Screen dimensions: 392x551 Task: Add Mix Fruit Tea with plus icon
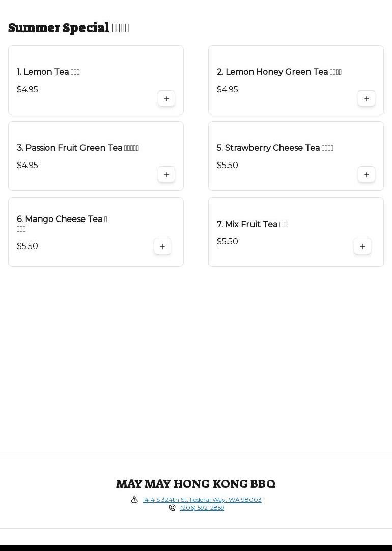tap(362, 246)
